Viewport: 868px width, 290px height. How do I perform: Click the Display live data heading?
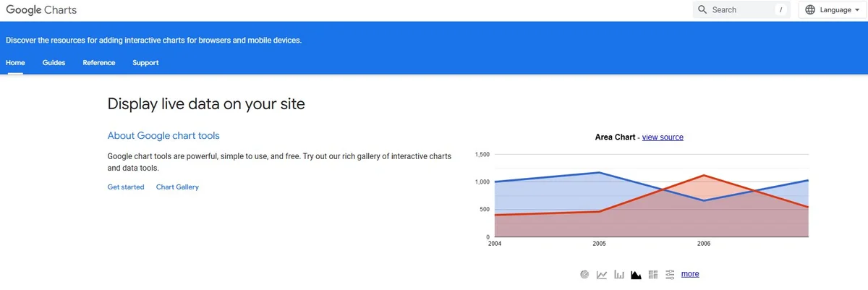tap(206, 104)
